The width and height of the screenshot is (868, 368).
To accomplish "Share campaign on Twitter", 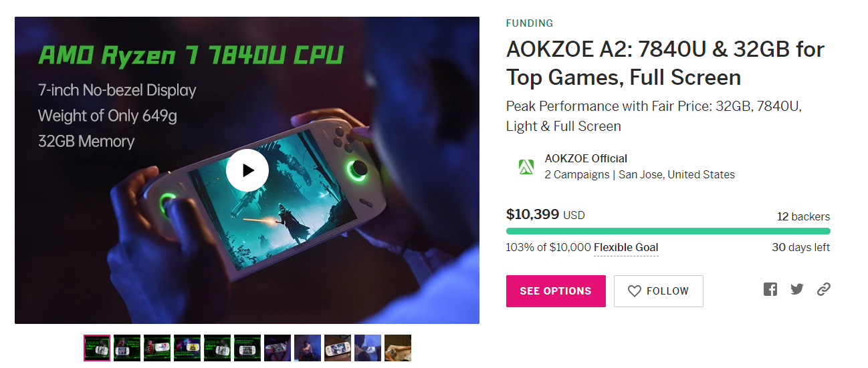I will [x=796, y=289].
